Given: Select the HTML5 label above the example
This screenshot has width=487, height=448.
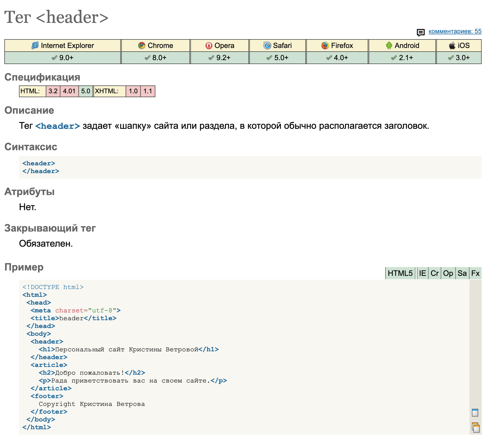Looking at the screenshot, I should tap(400, 273).
